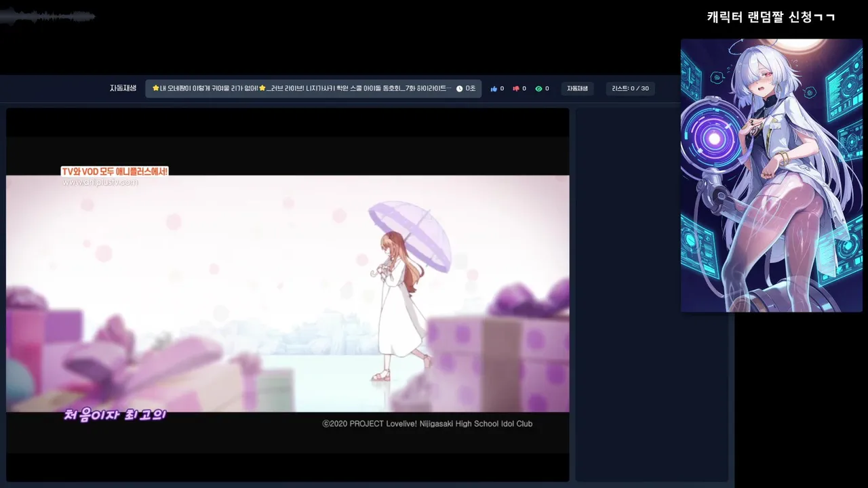
Task: Click the anime character illustration thumbnail
Action: (x=772, y=176)
